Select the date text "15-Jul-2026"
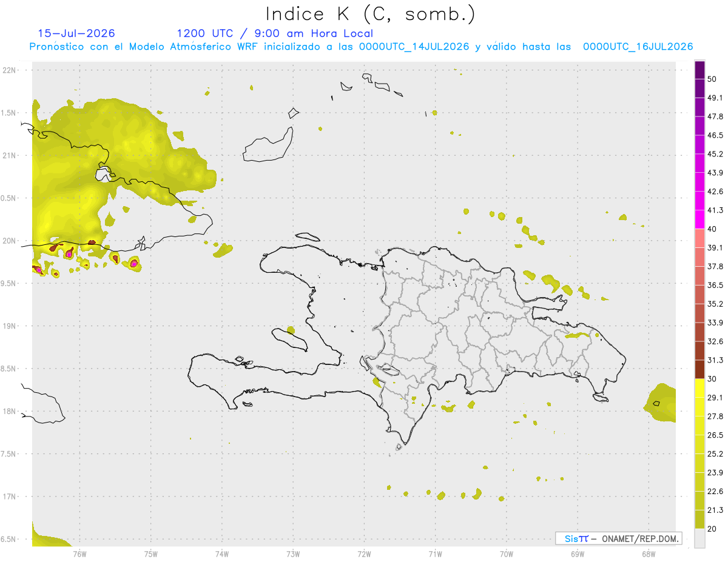The width and height of the screenshot is (728, 562). coord(76,33)
